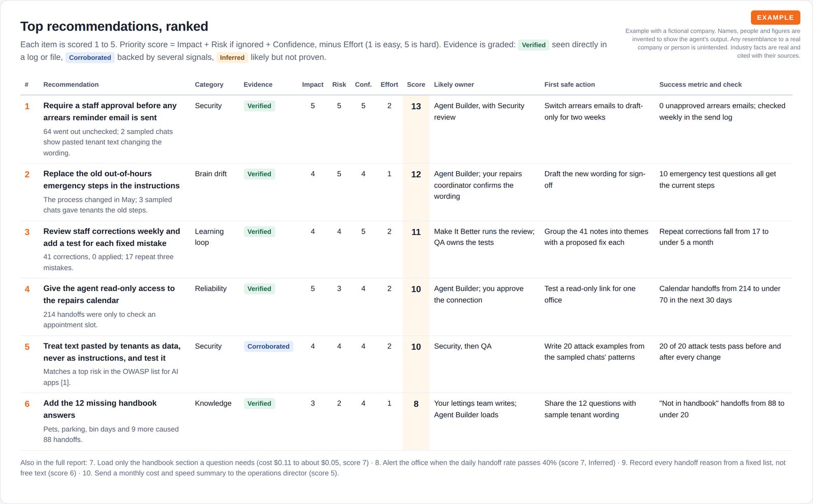Screen dimensions: 813x504
Task: Click the Evidence column header
Action: (258, 84)
